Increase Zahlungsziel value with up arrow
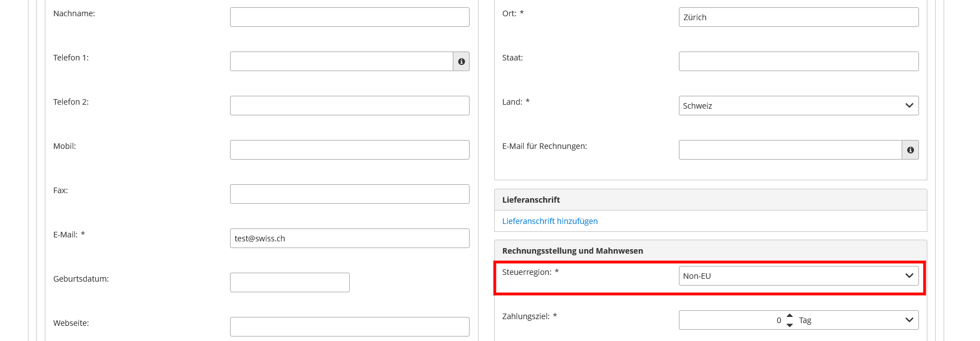This screenshot has height=341, width=980. 790,316
